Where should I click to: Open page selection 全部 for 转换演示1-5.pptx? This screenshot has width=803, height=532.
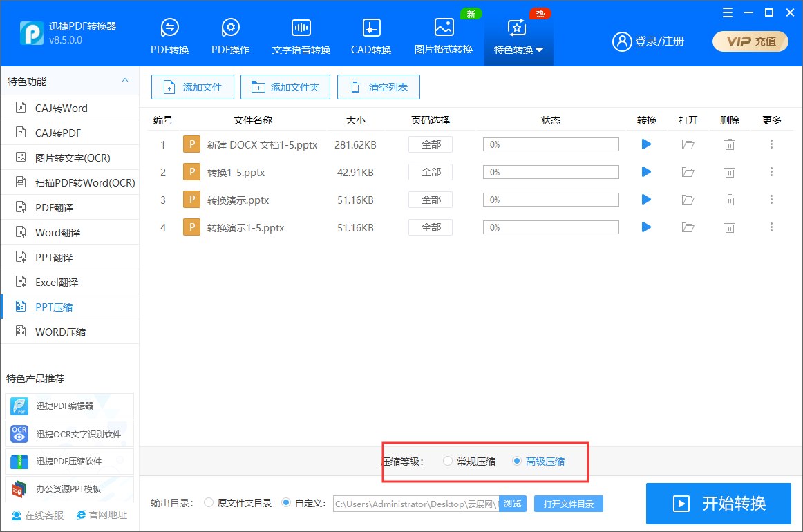pos(431,227)
